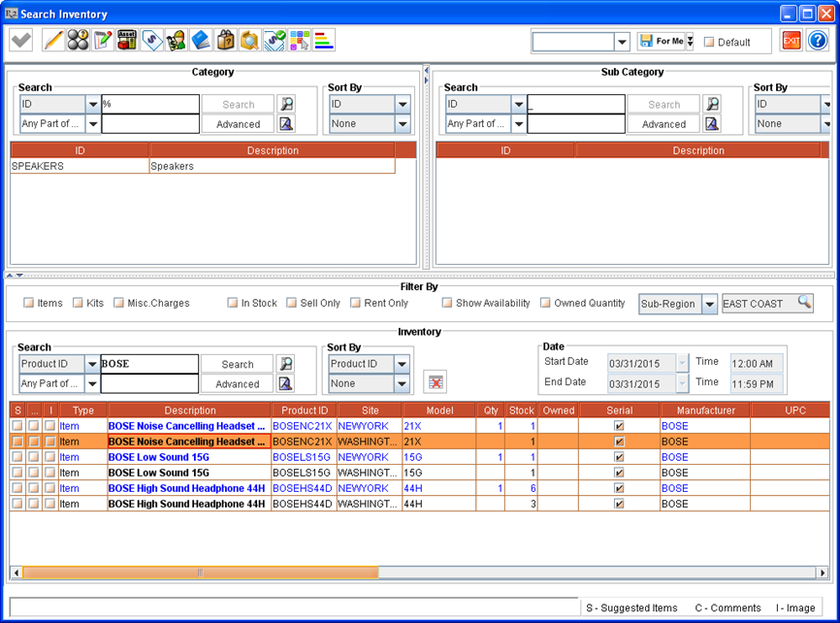
Task: Click Category advanced search icon
Action: [x=287, y=124]
